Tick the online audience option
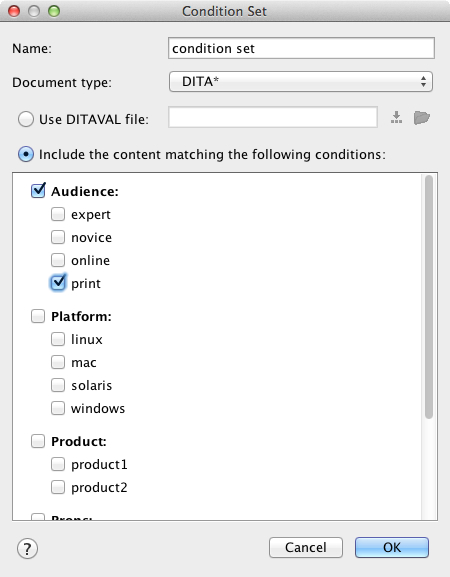This screenshot has width=450, height=577. 58,260
